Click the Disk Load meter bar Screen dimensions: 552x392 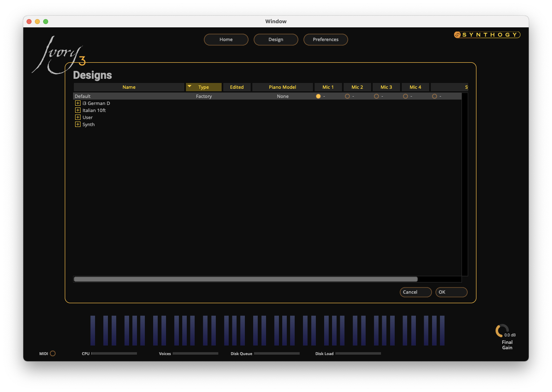[x=358, y=353]
